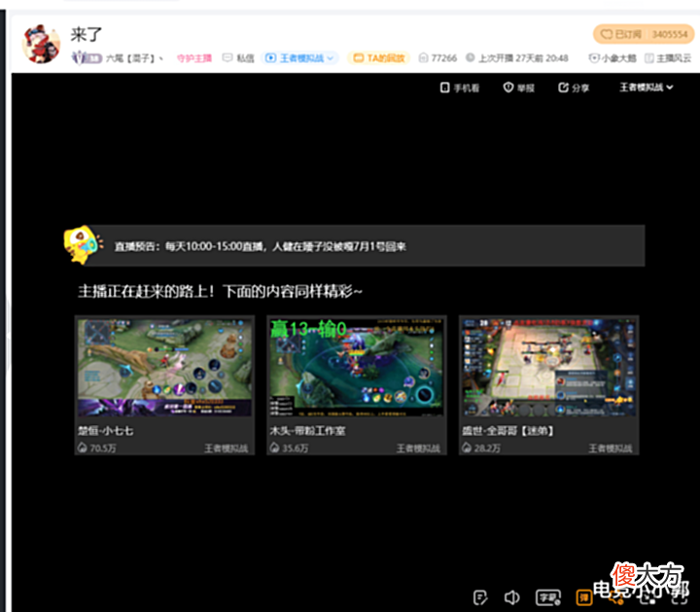Expand the blue 王者模拟战 category dropdown in header
This screenshot has height=612, width=700.
coord(299,58)
